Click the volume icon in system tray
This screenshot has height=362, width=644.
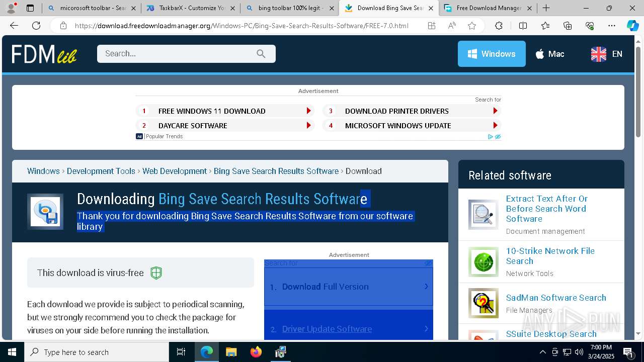pos(579,352)
